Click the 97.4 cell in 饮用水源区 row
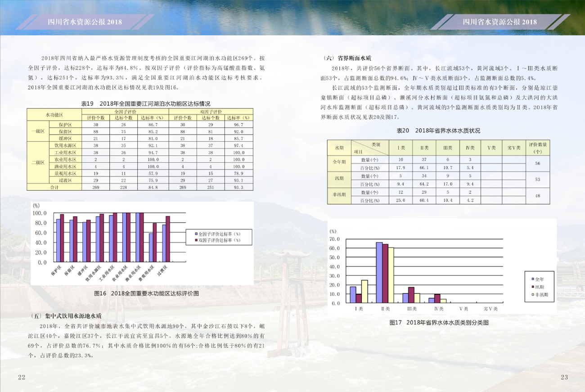The width and height of the screenshot is (585, 392). tap(239, 145)
